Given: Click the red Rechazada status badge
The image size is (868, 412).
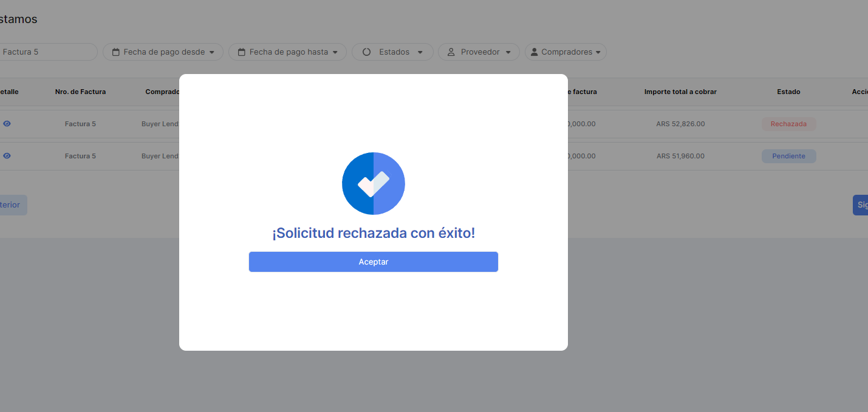Looking at the screenshot, I should pos(788,124).
